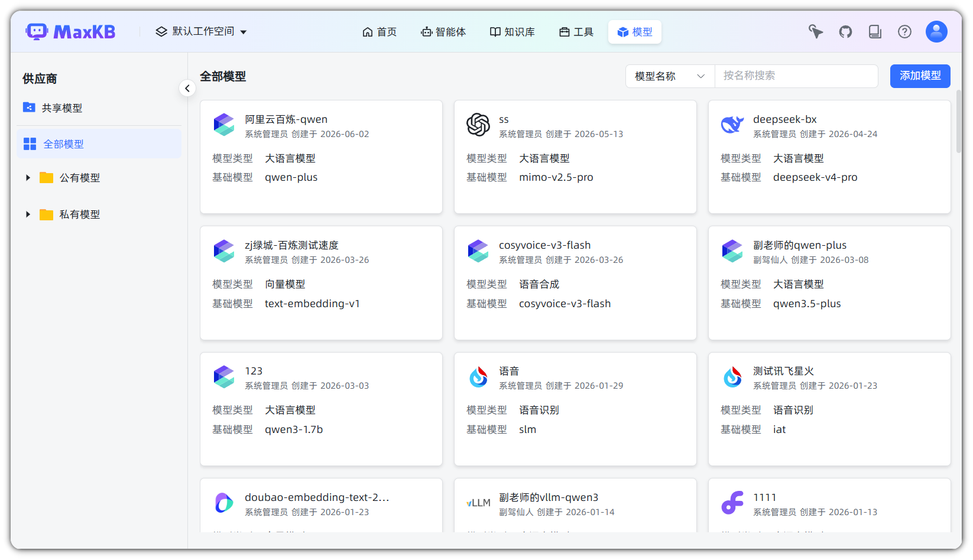Click the DeepSeek whale icon on deepseek-bx
This screenshot has height=560, width=973.
[732, 125]
